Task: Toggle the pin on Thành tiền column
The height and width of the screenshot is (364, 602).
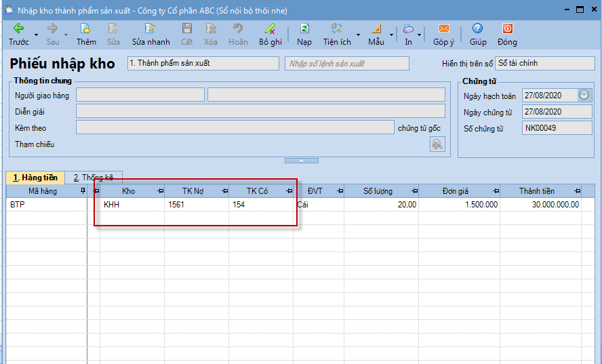Action: (x=574, y=191)
